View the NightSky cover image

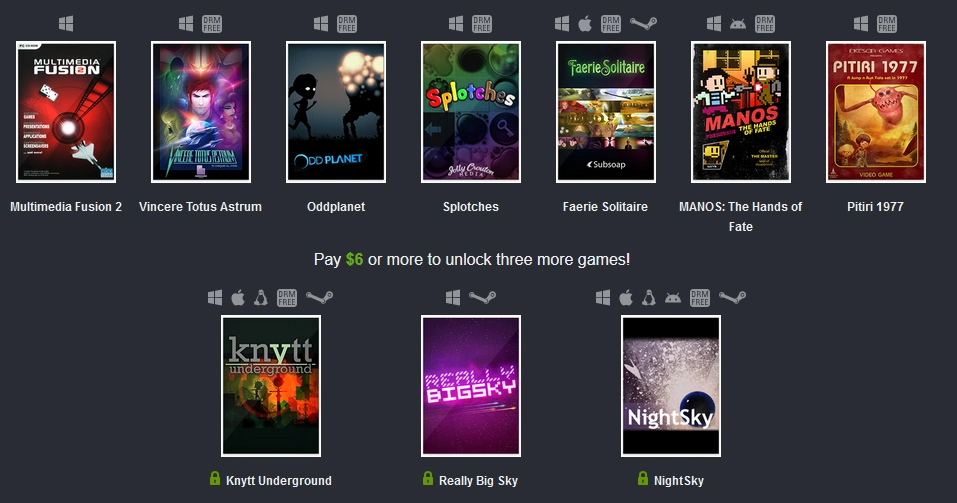pyautogui.click(x=671, y=386)
